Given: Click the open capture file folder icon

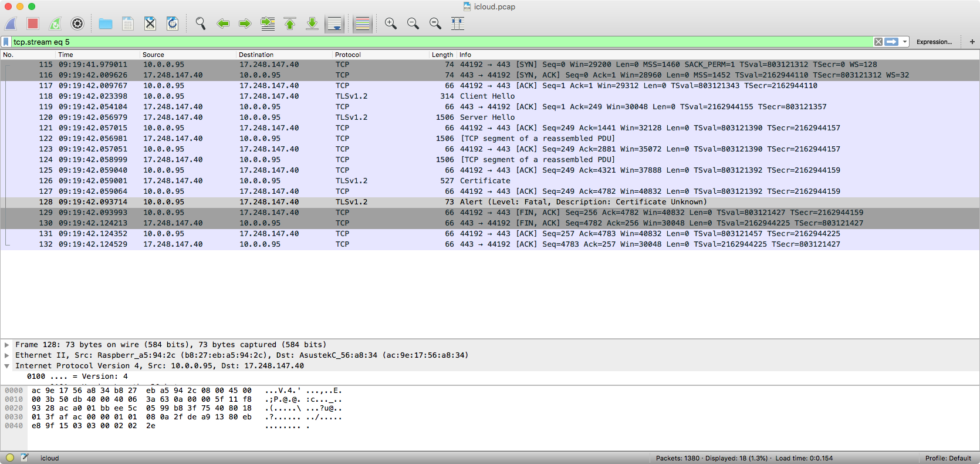Looking at the screenshot, I should [x=106, y=23].
